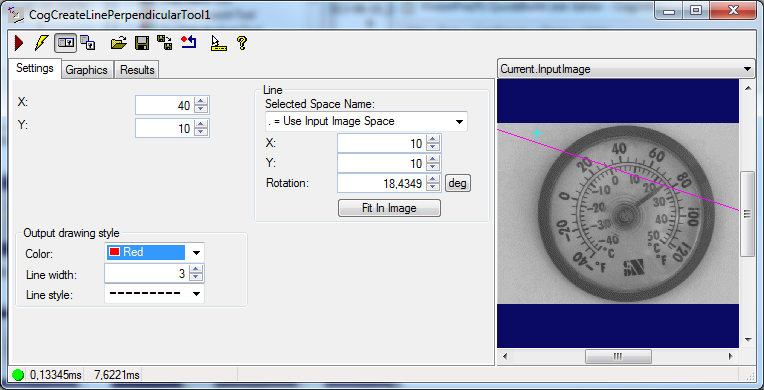Click the image horizontal scrollbar thumb

click(618, 356)
